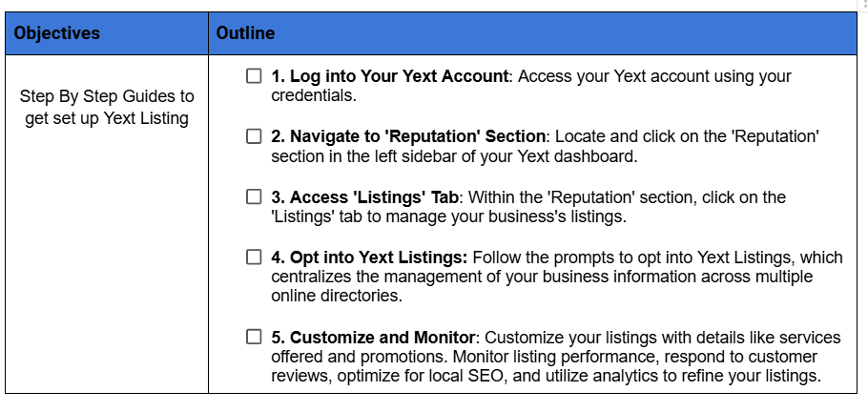Mark the 'Opt into Yext Listings' checkbox
This screenshot has width=868, height=412.
pos(254,257)
